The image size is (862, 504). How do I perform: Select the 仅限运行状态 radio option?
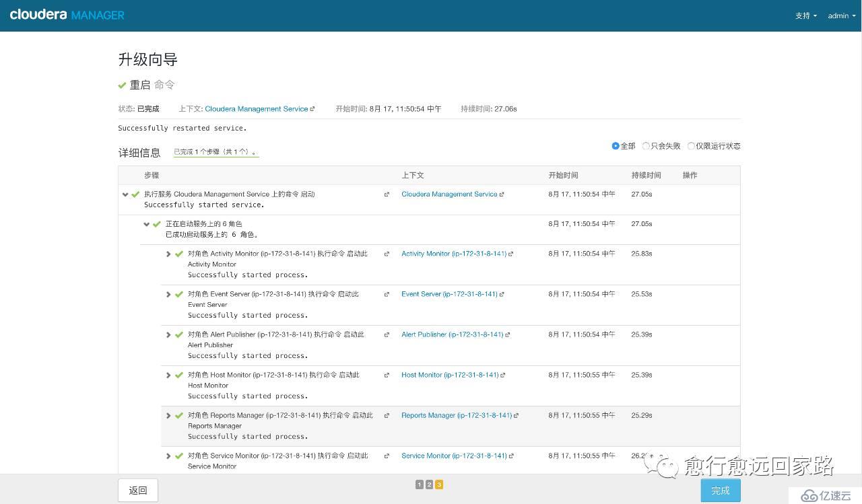tap(692, 146)
